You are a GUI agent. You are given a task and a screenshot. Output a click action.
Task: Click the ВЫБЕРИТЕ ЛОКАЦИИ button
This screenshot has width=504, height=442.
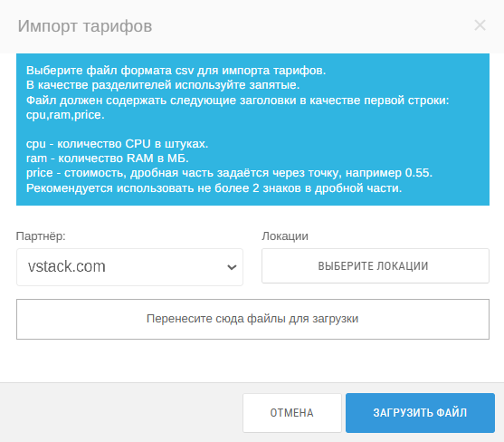(376, 266)
